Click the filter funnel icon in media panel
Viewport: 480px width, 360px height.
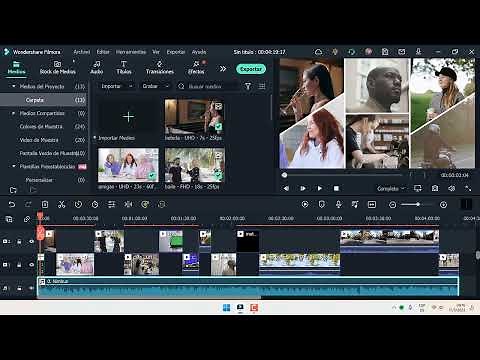pyautogui.click(x=248, y=86)
